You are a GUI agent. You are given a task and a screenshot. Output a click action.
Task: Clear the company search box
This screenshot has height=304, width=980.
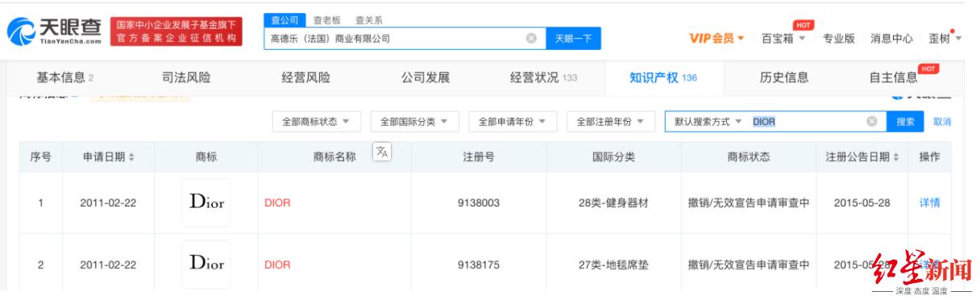coord(532,38)
